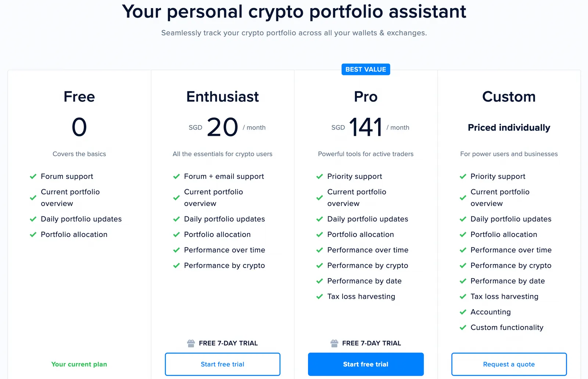Screen dimensions: 588x379
Task: Select the Enthusiast plan heading
Action: (223, 97)
